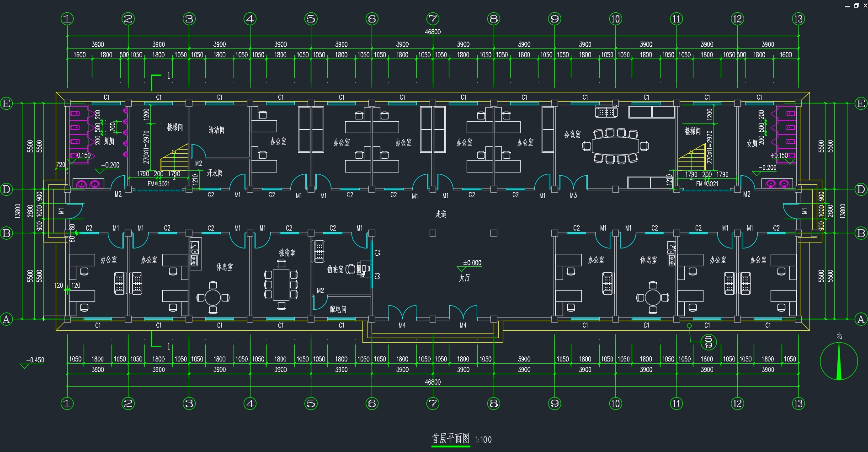Click the 接待室 room label
The image size is (868, 452).
287,253
